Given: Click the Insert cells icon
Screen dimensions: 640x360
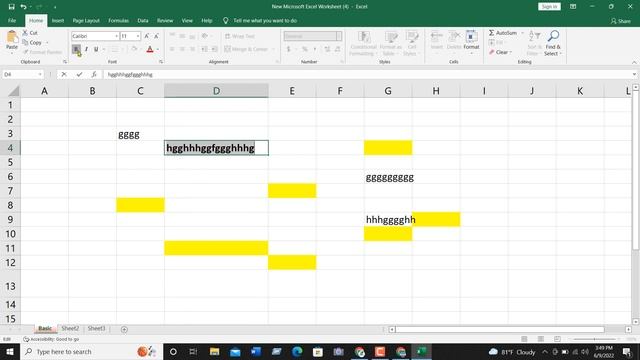Looking at the screenshot, I should tap(436, 40).
